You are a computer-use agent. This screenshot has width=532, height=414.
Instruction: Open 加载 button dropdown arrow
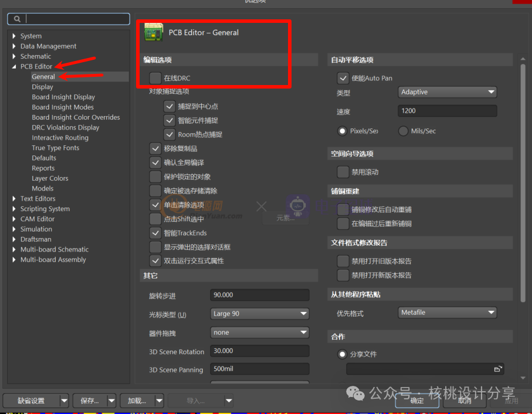(159, 401)
